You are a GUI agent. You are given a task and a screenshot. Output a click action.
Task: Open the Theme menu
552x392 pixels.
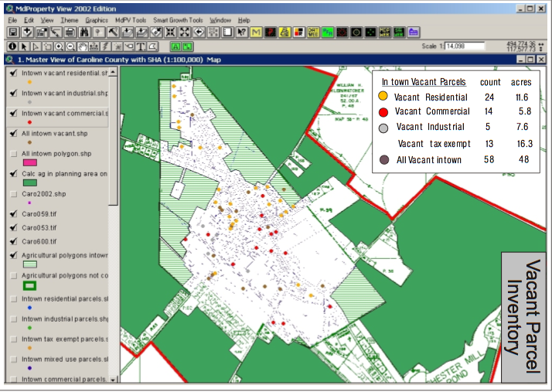(70, 20)
